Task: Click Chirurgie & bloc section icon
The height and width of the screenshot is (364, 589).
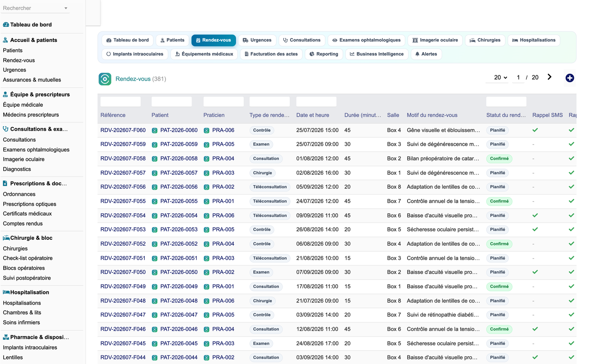Action: tap(6, 238)
